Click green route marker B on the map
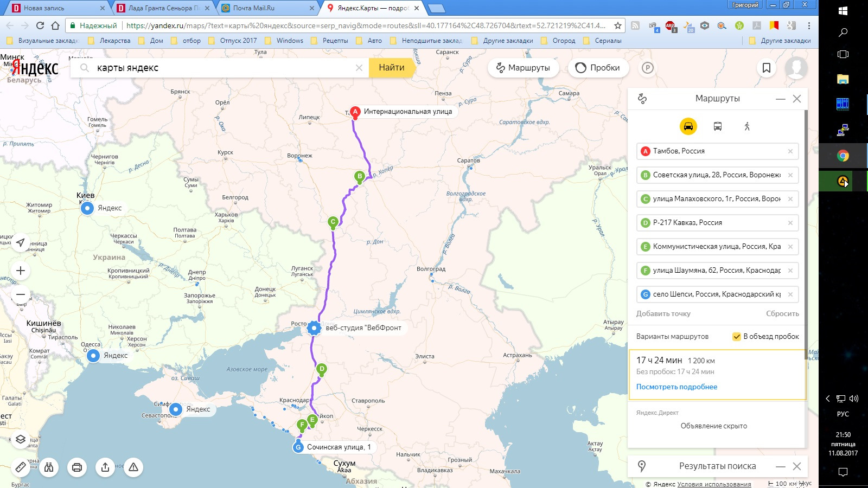 [359, 177]
